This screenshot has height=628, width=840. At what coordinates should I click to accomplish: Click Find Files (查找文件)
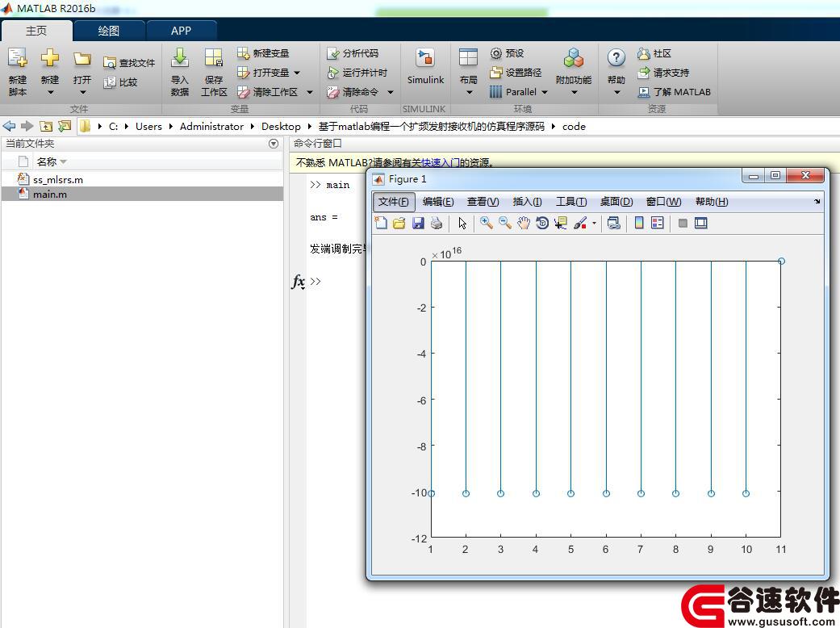(x=129, y=63)
